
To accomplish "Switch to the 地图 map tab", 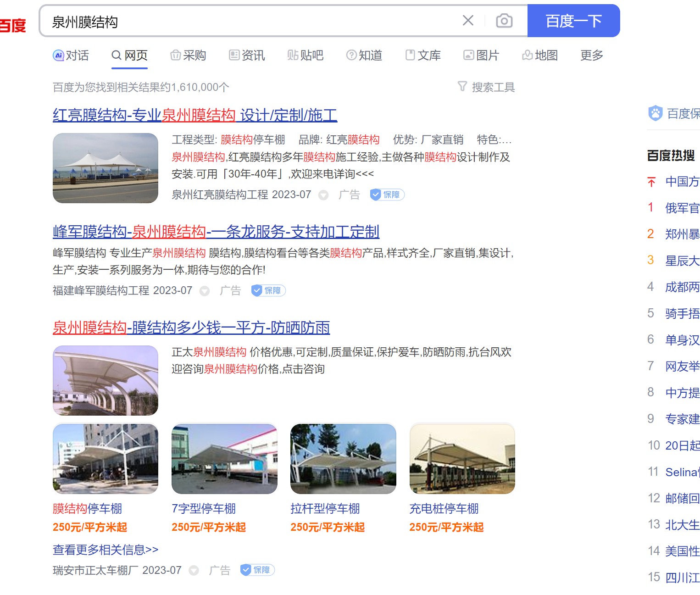I will 540,56.
